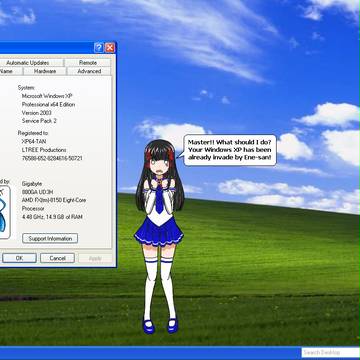Go to the Advanced tab
The height and width of the screenshot is (360, 360).
(x=89, y=71)
